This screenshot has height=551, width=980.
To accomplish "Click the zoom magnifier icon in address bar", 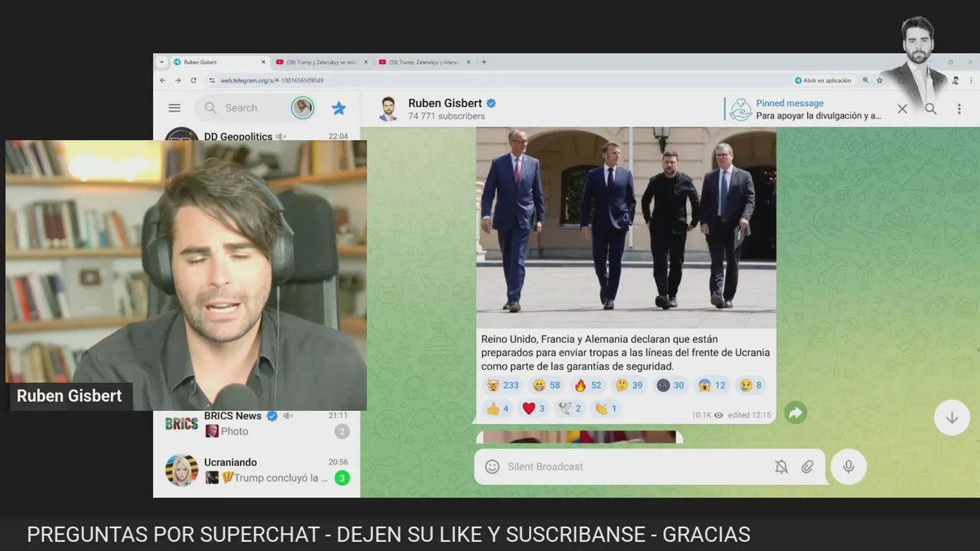I will point(866,80).
